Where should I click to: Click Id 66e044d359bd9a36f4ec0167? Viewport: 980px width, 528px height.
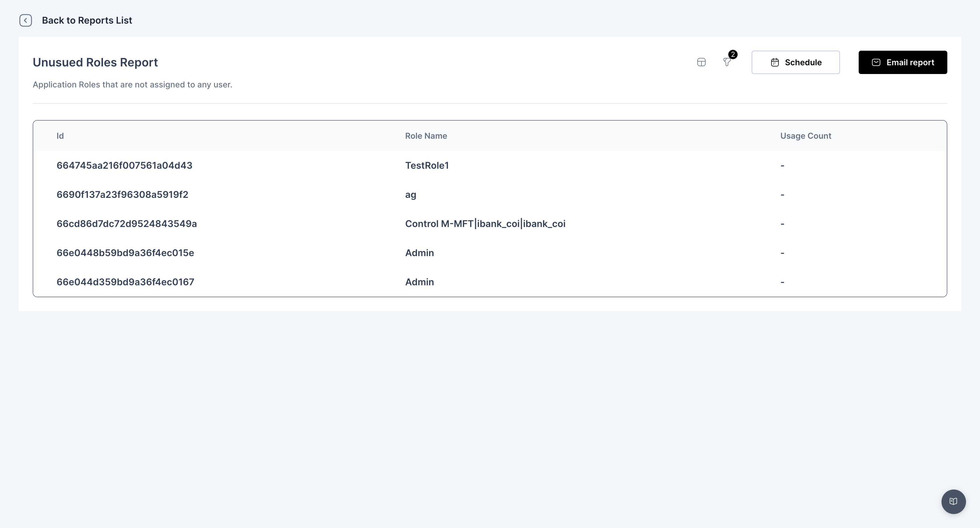click(125, 282)
